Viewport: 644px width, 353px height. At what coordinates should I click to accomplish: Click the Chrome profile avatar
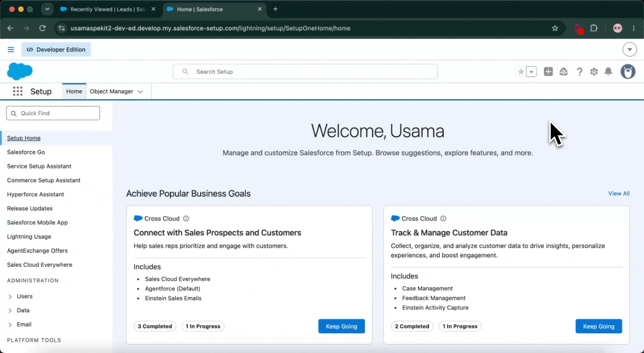click(618, 28)
